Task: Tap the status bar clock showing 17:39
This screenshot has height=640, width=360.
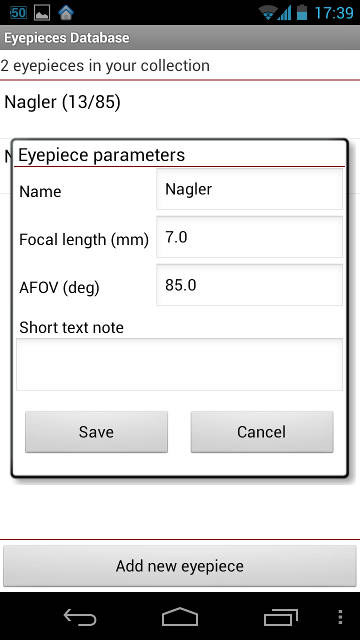Action: [334, 13]
